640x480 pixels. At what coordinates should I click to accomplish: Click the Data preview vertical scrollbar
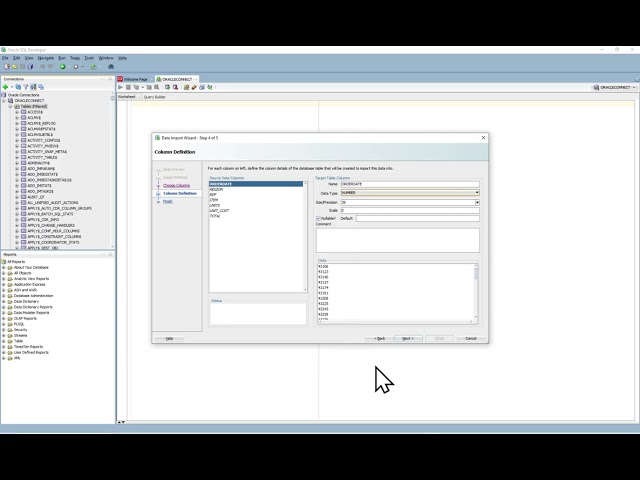(x=476, y=291)
